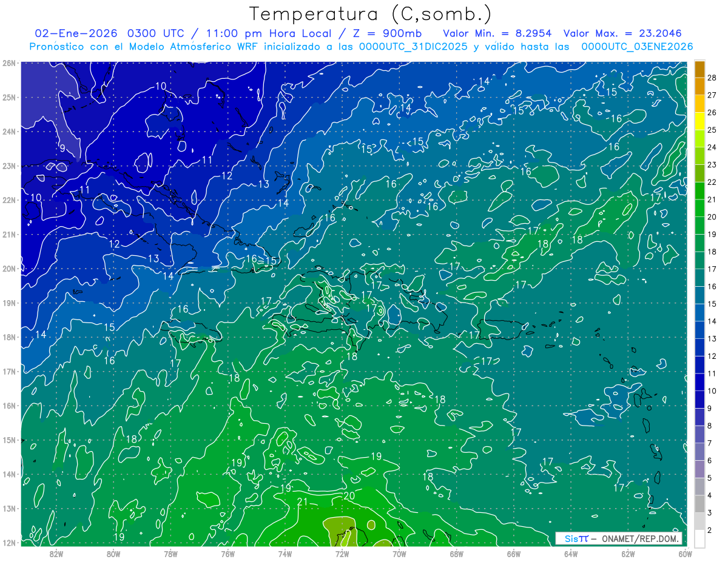
Task: Pick the white bottom legend band below 2
Action: point(699,538)
